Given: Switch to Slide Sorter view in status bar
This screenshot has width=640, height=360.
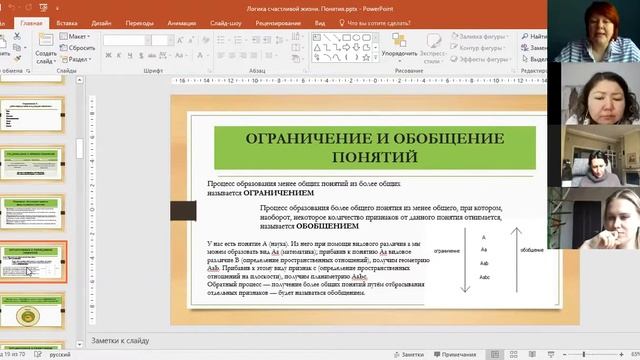Looking at the screenshot, I should click(513, 354).
